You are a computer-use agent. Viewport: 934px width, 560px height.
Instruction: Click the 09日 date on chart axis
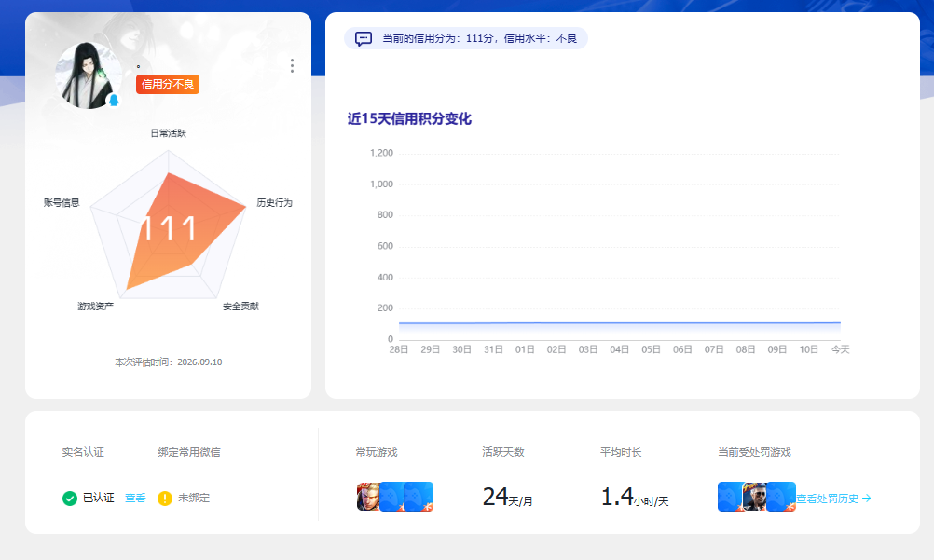777,349
